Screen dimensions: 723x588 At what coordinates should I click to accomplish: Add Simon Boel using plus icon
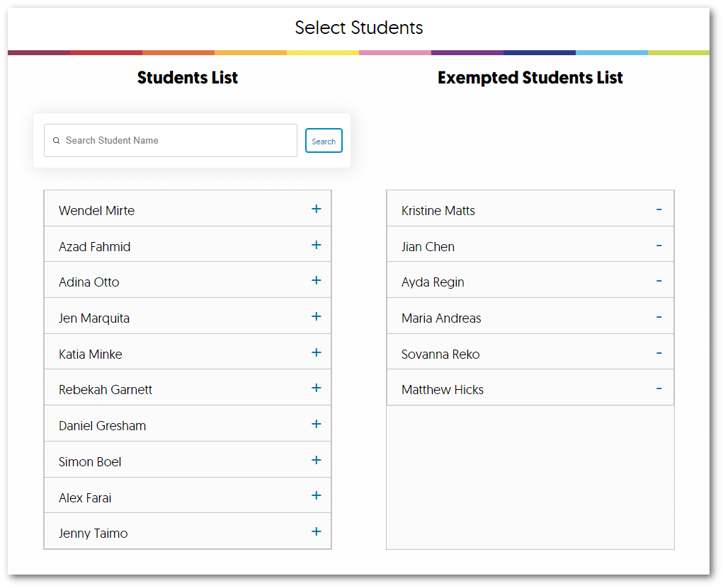click(x=316, y=461)
